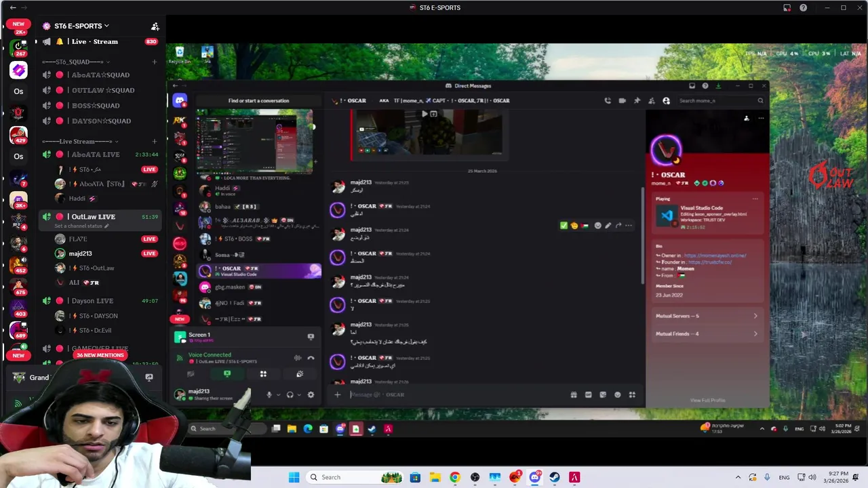Click Discord home icon in streamed window

click(180, 100)
